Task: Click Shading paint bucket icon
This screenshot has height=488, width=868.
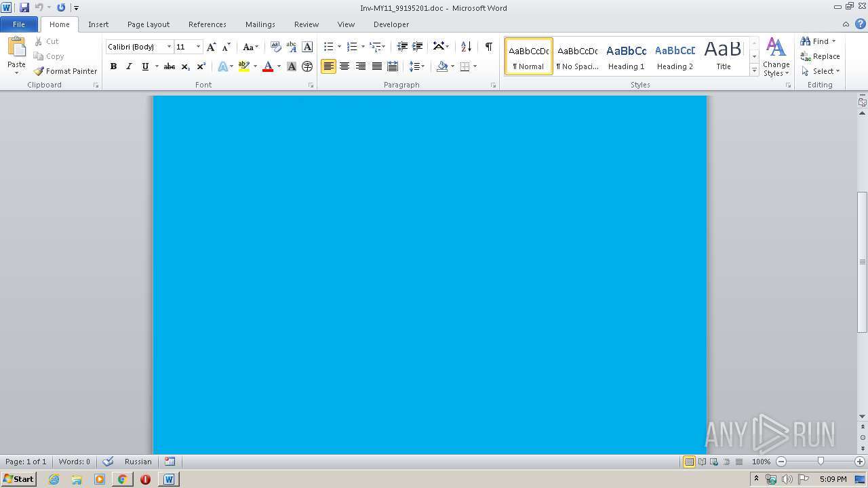Action: click(x=442, y=66)
